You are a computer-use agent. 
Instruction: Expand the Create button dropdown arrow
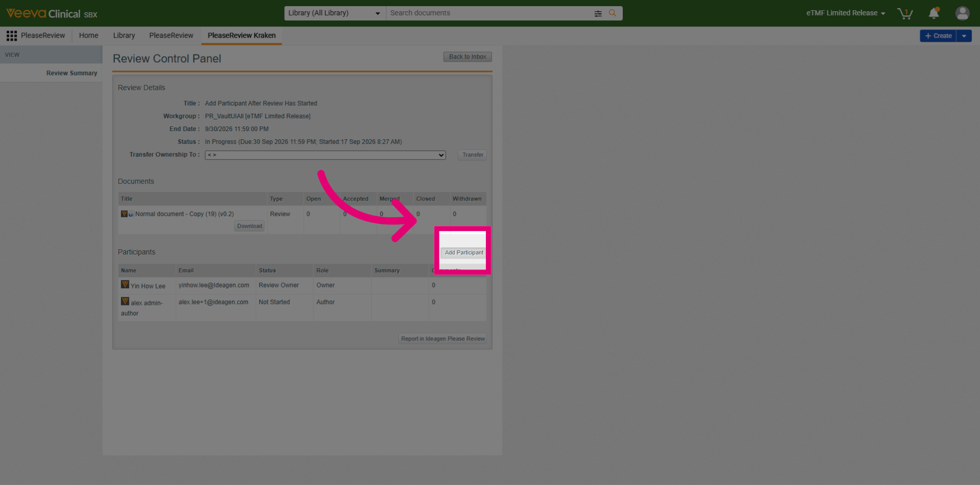click(x=964, y=36)
